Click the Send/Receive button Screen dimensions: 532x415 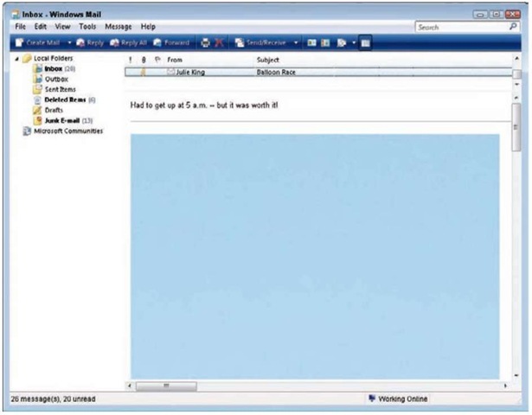pos(260,42)
